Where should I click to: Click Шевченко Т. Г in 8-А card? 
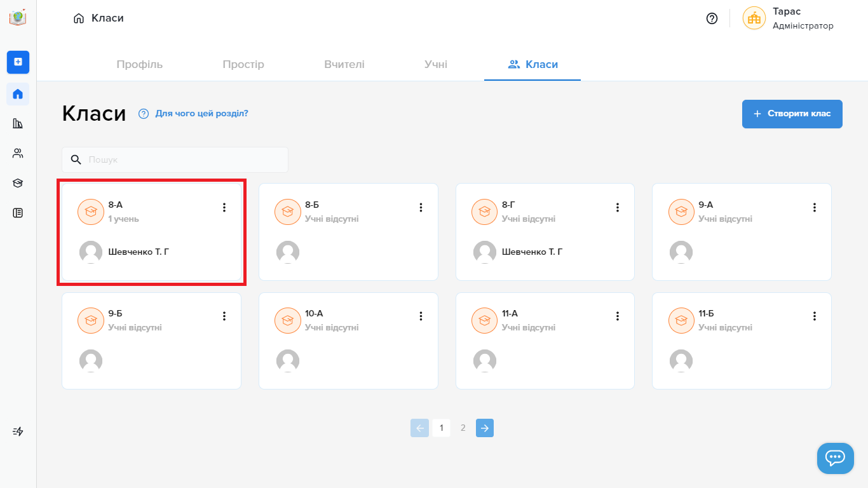point(139,252)
